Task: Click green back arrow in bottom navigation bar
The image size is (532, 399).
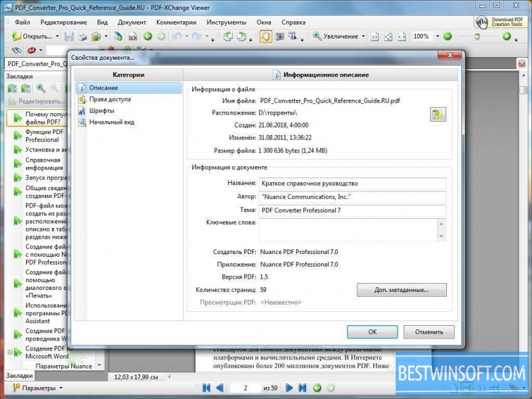Action: (x=317, y=388)
